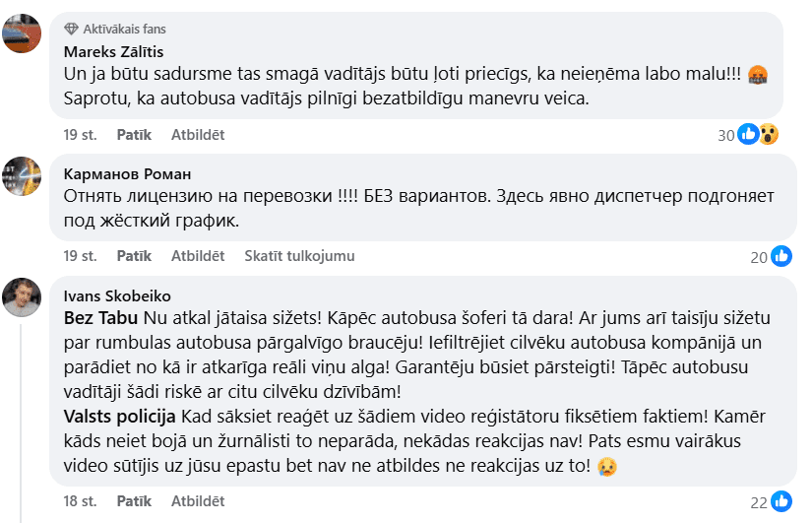Click Atbildēt under Ivans Skobeiko's comment
This screenshot has height=523, width=812.
[198, 500]
